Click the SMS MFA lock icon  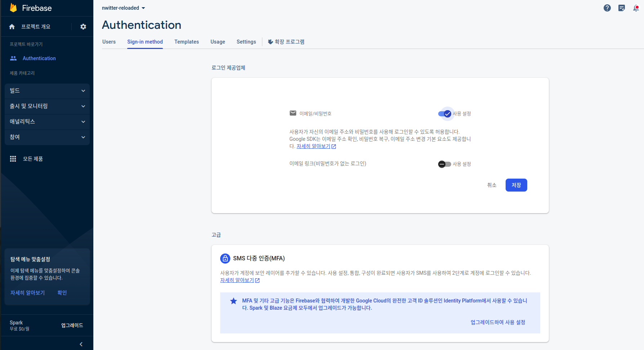(225, 258)
